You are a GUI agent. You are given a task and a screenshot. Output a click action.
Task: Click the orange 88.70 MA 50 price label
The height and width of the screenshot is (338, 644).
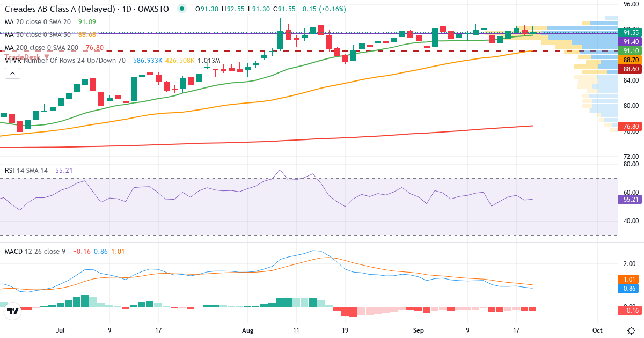coord(629,60)
